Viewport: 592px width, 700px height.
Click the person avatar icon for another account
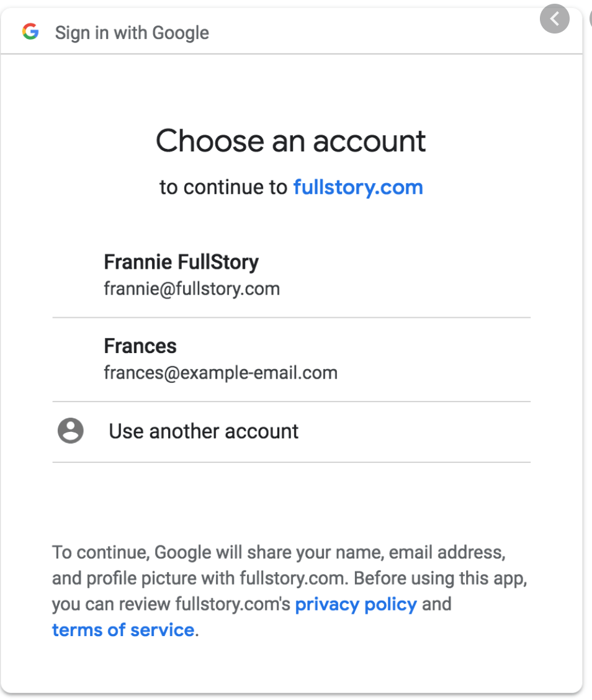71,431
